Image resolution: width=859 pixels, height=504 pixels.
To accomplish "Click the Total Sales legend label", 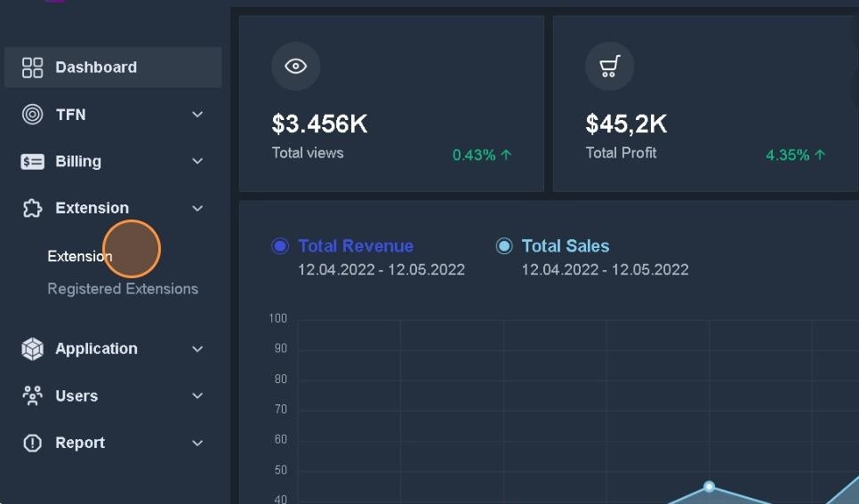I will 565,246.
